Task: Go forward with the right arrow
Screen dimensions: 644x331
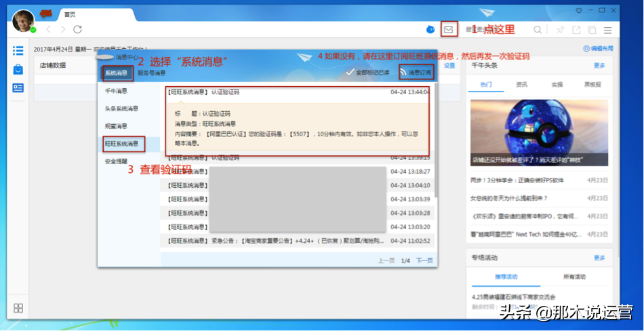Action: 63,29
